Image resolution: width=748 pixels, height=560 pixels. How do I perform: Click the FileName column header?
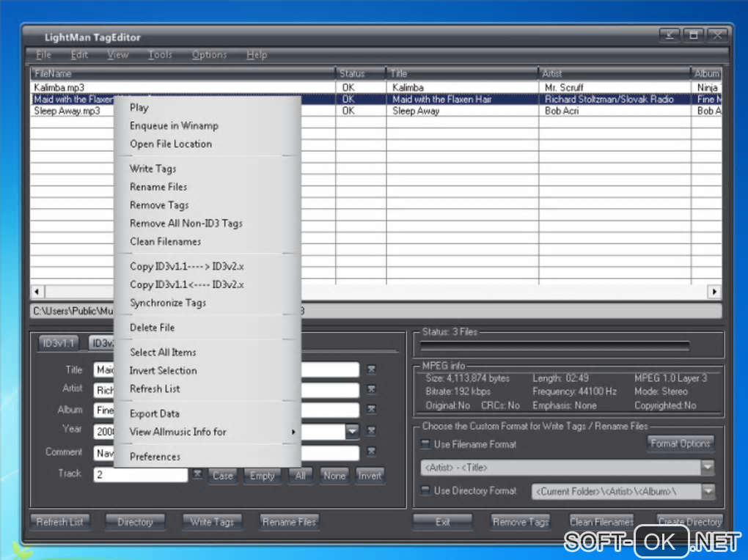(x=183, y=73)
